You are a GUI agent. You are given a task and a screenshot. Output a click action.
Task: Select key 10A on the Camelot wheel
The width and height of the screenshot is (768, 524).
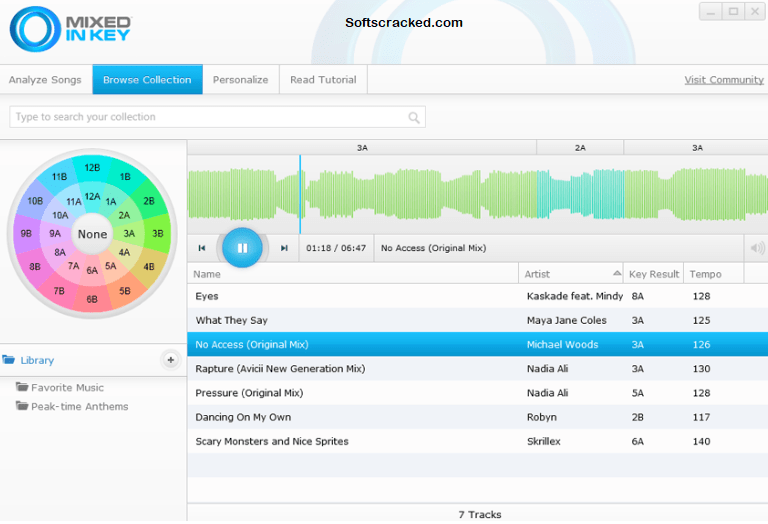click(60, 215)
